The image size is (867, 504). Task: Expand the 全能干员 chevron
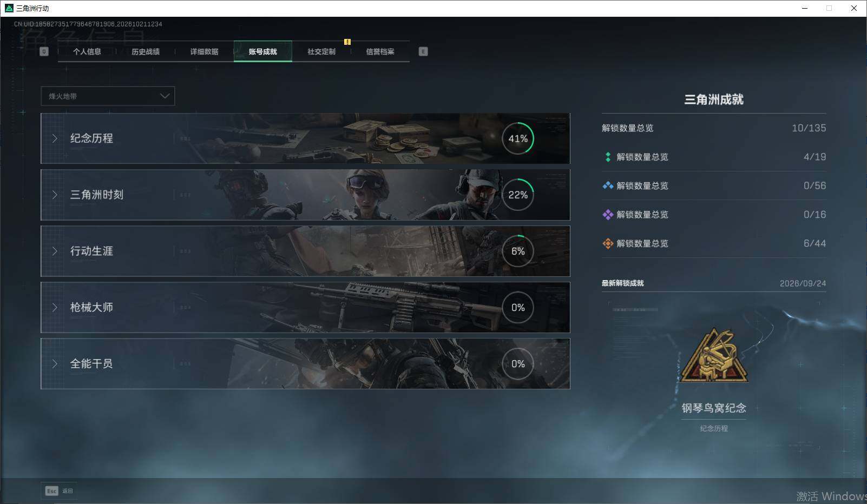(55, 363)
